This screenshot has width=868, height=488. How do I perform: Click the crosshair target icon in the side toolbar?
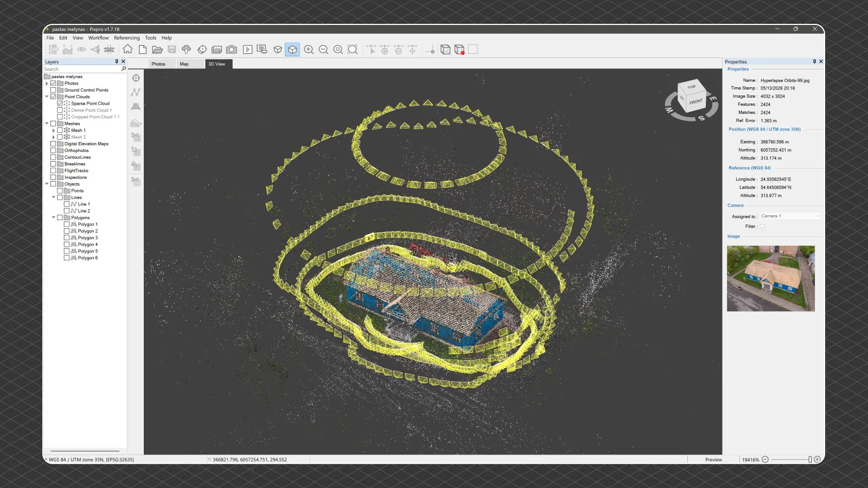[136, 78]
